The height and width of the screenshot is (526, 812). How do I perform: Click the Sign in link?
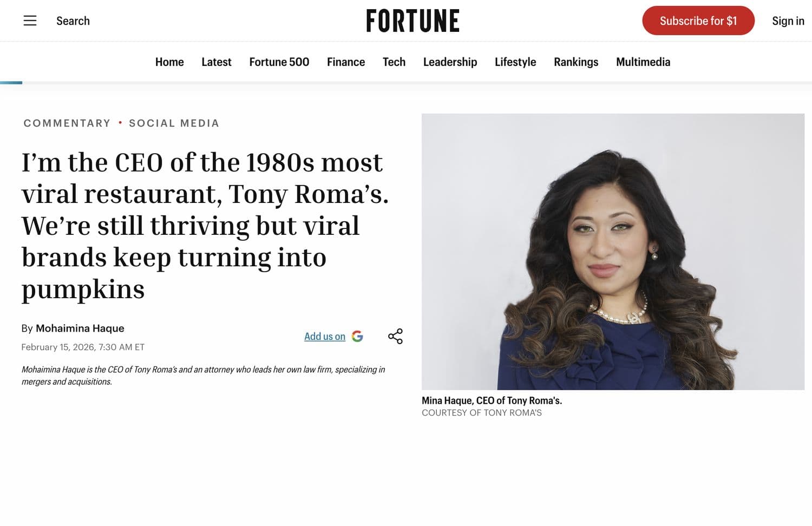coord(788,21)
